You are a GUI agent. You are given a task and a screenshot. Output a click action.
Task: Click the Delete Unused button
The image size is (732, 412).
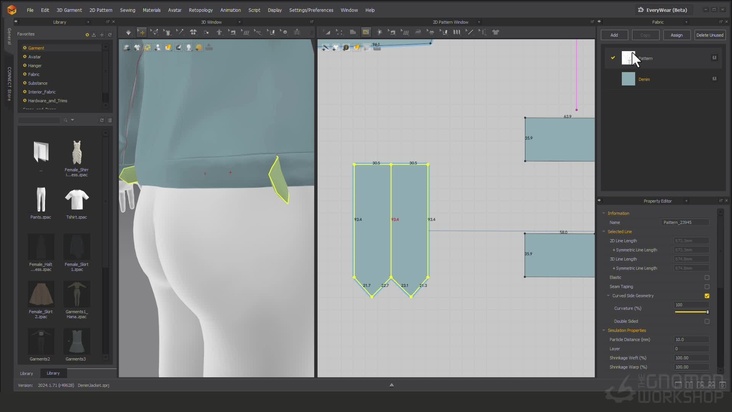[x=709, y=35]
